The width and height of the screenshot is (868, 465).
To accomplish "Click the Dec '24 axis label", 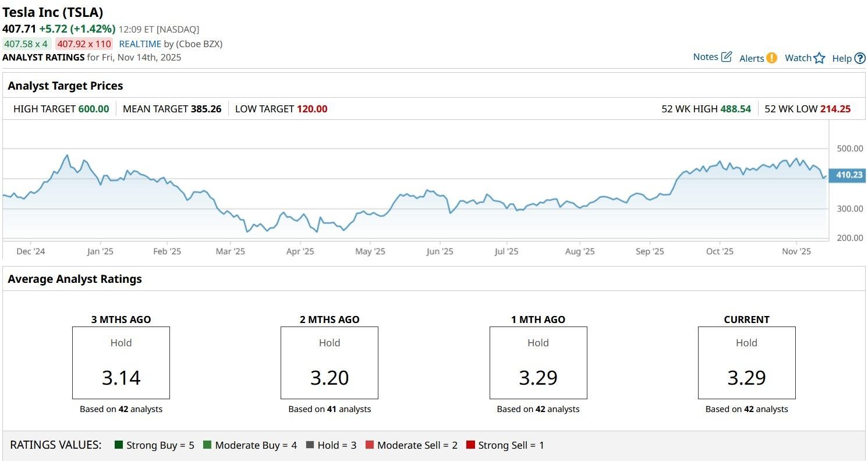I will 31,251.
